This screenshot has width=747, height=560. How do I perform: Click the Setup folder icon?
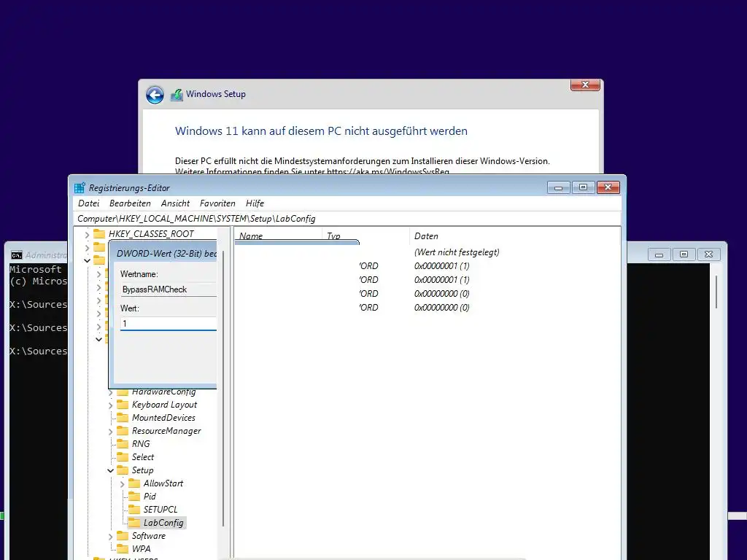click(123, 470)
